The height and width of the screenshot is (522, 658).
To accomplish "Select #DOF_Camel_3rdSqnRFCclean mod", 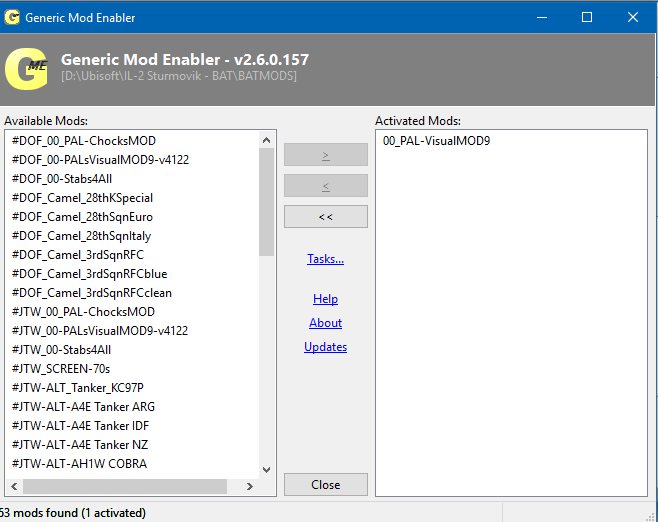I will point(92,292).
